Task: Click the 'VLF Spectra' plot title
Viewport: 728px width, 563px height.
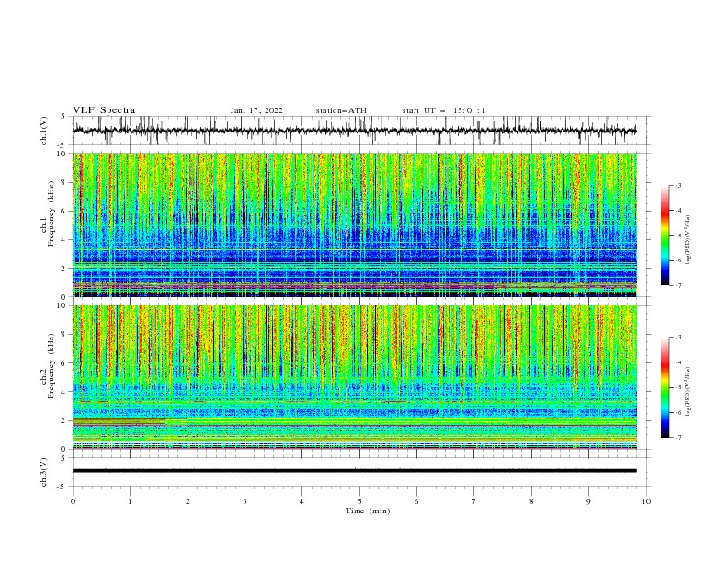Action: tap(104, 110)
